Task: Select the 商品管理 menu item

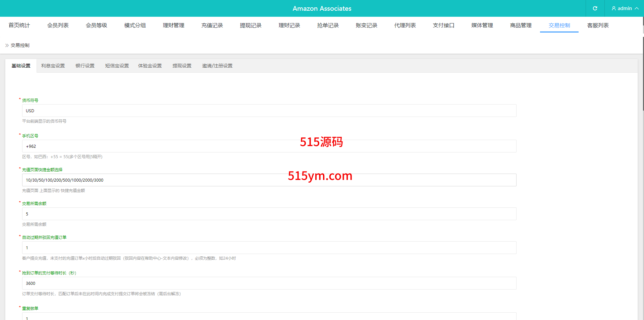Action: point(521,25)
